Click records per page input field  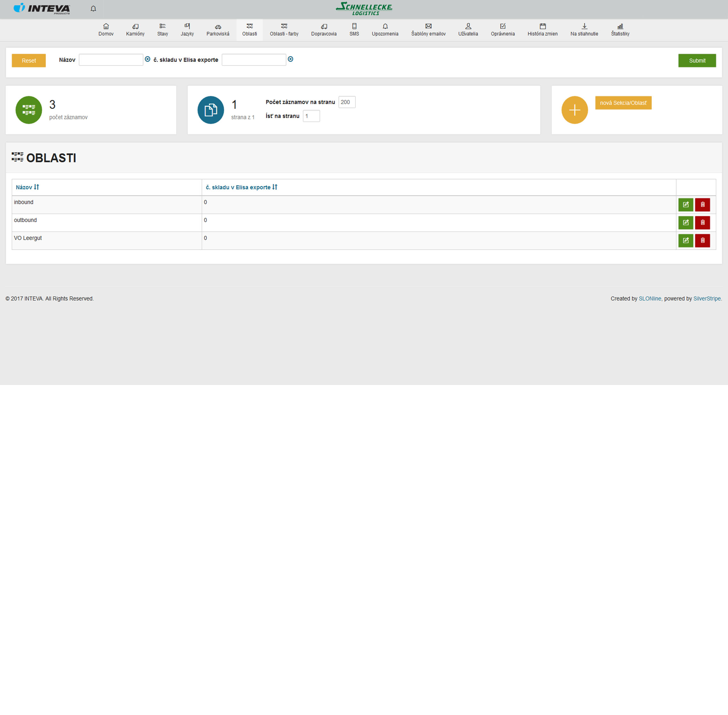pyautogui.click(x=346, y=102)
